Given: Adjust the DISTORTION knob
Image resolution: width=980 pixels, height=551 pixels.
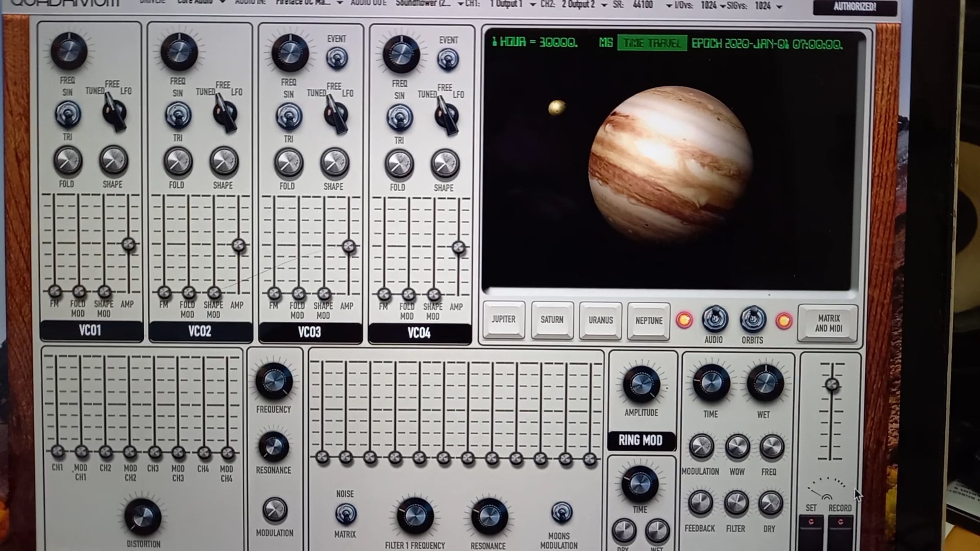Looking at the screenshot, I should [143, 517].
